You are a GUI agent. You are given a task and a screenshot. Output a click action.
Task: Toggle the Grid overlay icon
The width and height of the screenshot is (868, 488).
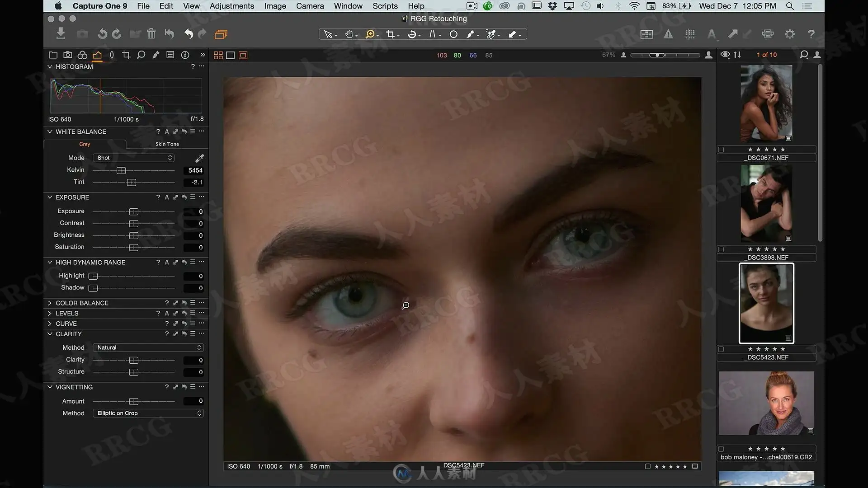(690, 34)
